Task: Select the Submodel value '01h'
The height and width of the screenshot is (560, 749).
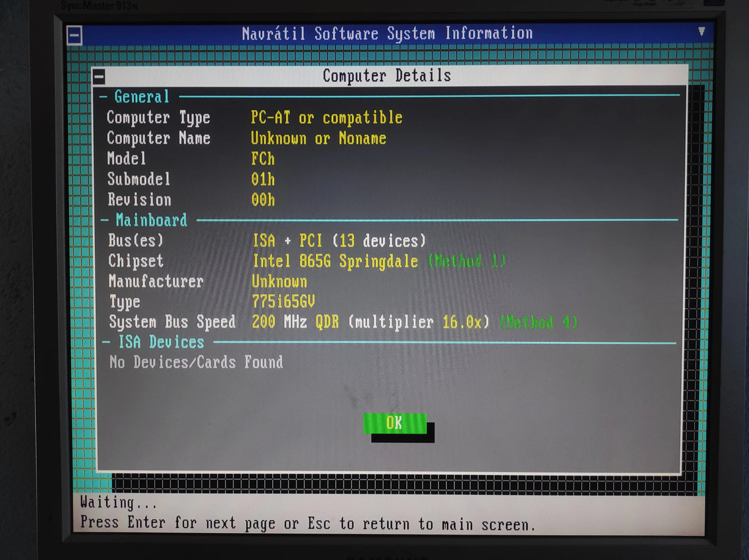Action: (x=263, y=179)
